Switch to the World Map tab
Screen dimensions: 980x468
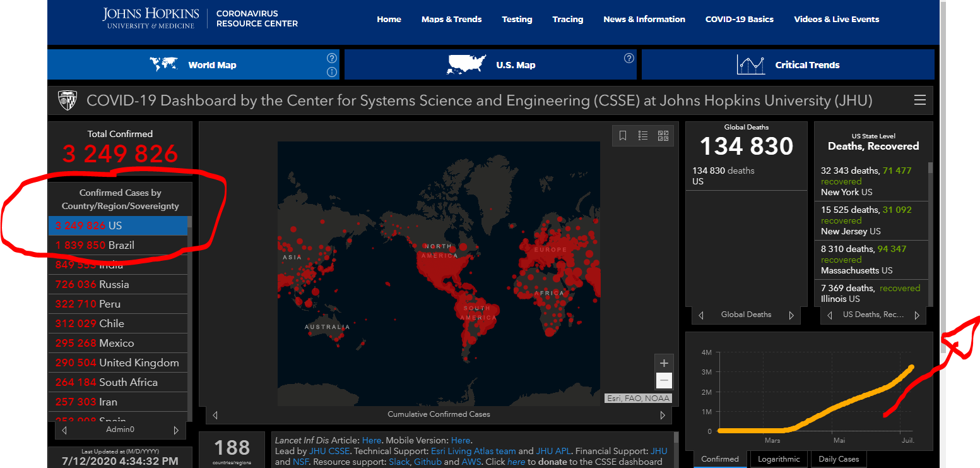193,64
